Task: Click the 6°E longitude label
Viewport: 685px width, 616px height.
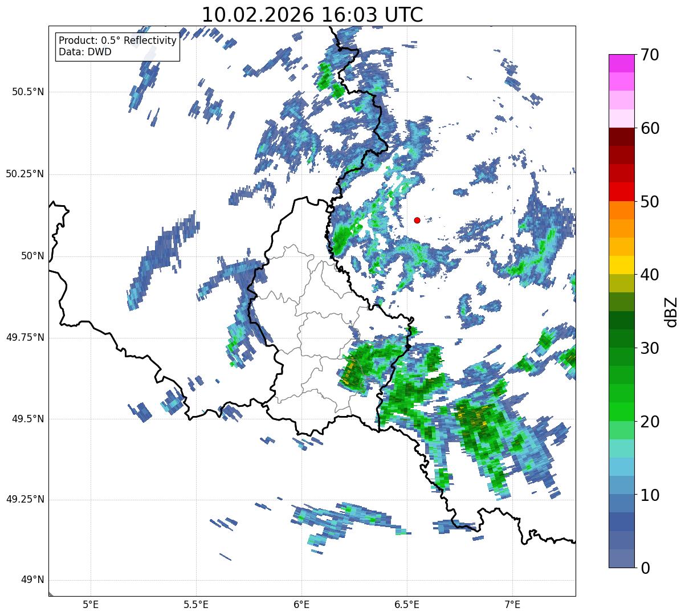Action: tap(301, 604)
